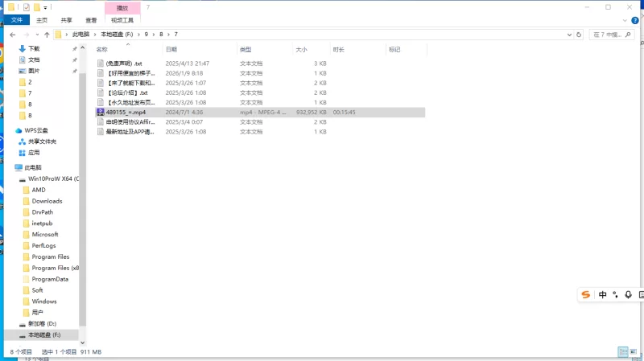Toggle Chinese input mode 中 button
The height and width of the screenshot is (361, 644).
[x=602, y=295]
